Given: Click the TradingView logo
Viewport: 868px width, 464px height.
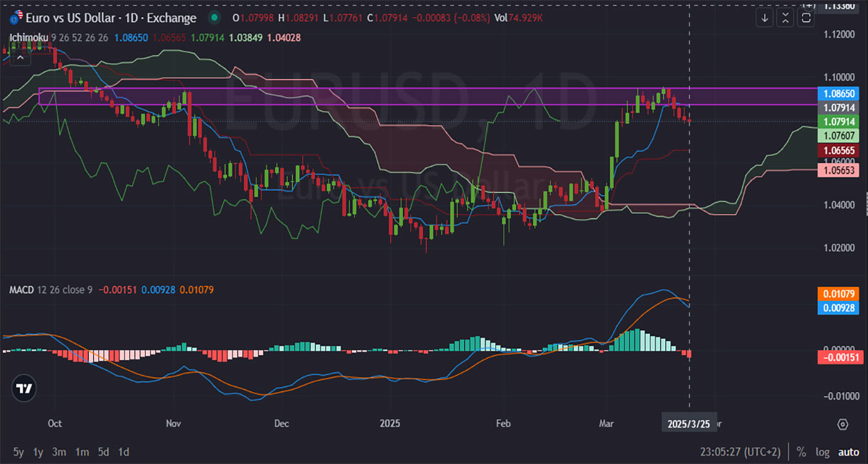Looking at the screenshot, I should point(24,389).
